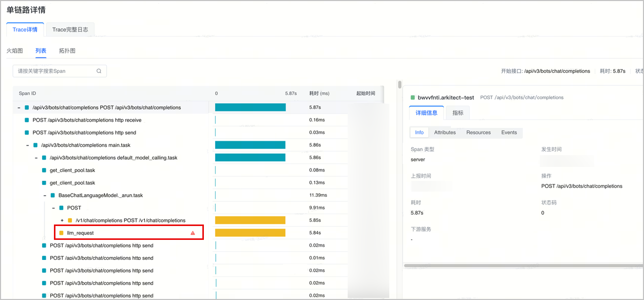Click the search magnifier icon in Span search
The width and height of the screenshot is (644, 300).
click(99, 71)
